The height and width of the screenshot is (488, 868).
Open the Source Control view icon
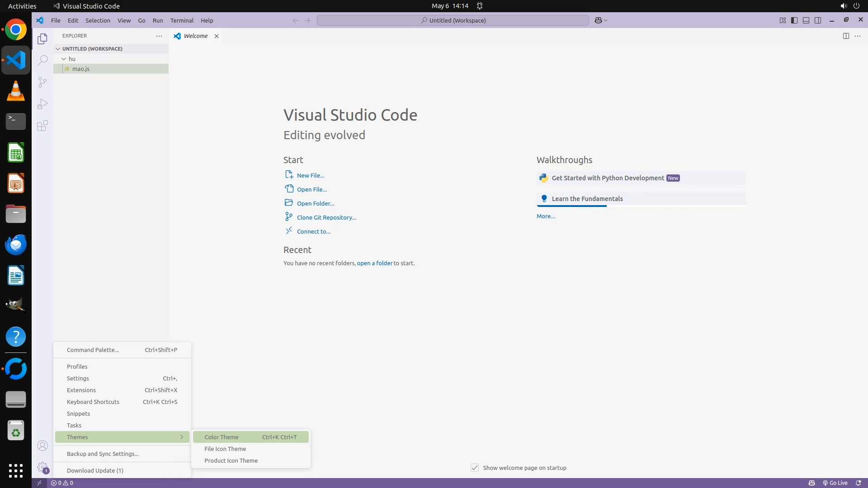tap(42, 82)
